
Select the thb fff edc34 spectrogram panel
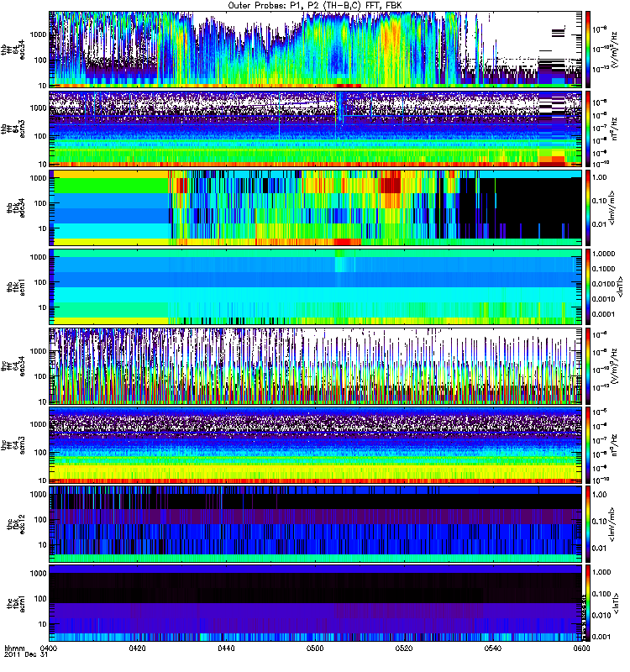point(315,50)
